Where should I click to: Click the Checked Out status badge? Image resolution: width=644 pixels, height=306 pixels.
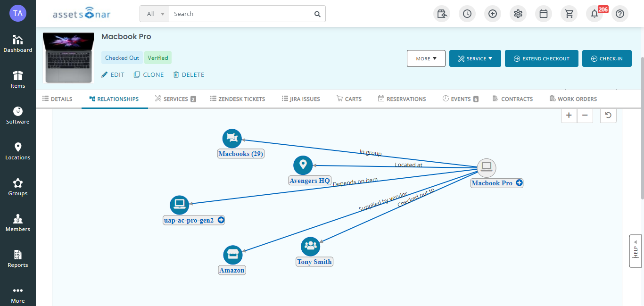tap(122, 58)
